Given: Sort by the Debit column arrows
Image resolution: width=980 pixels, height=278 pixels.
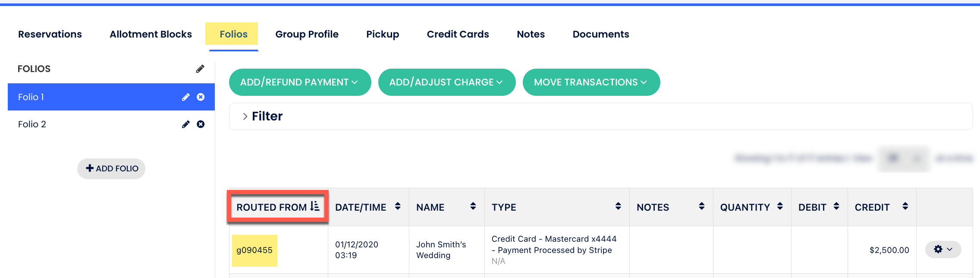Looking at the screenshot, I should click(x=836, y=206).
